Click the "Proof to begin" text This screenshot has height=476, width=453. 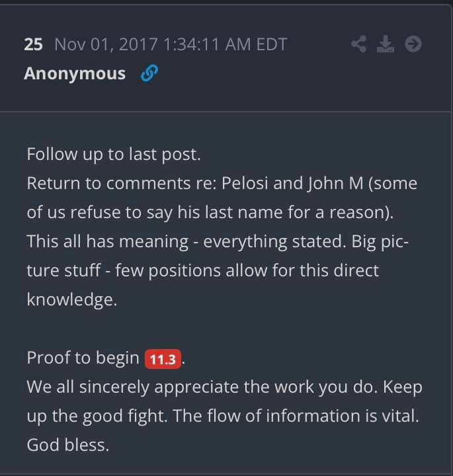[x=83, y=358]
